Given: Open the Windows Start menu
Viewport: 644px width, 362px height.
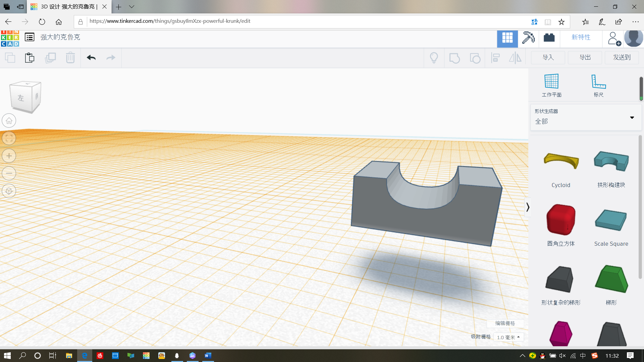Looking at the screenshot, I should click(x=7, y=356).
